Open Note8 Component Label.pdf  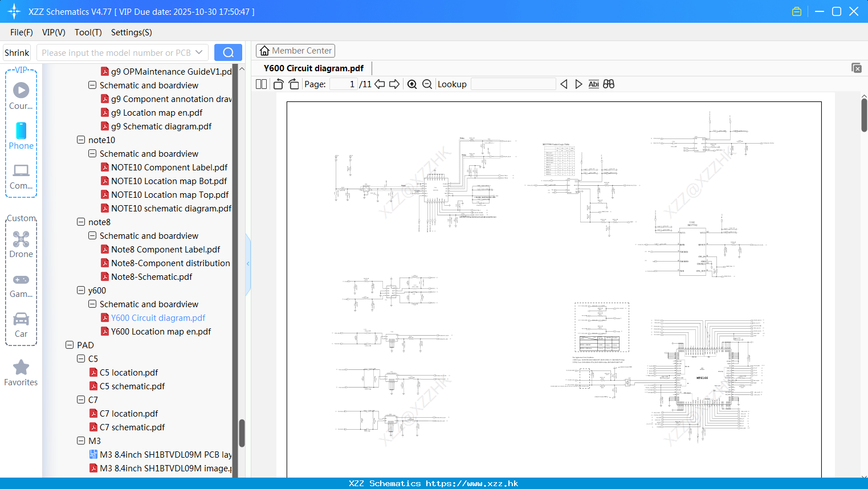pos(165,249)
